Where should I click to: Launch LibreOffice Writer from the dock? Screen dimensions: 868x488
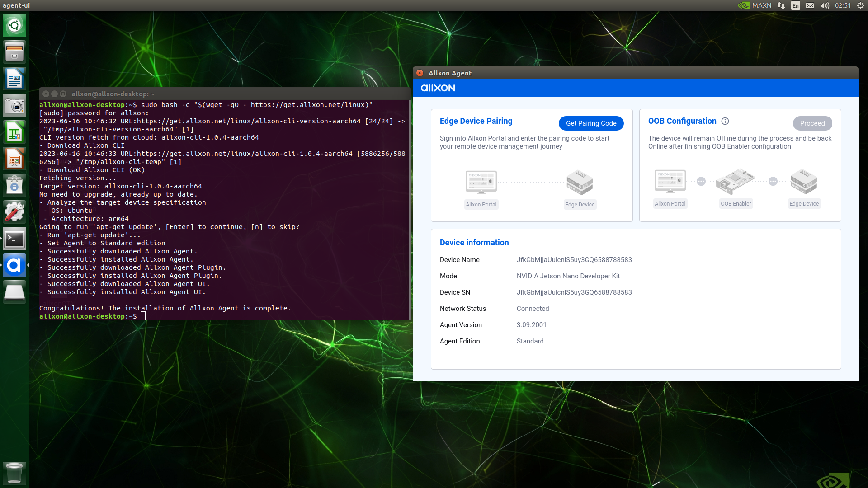(x=14, y=79)
